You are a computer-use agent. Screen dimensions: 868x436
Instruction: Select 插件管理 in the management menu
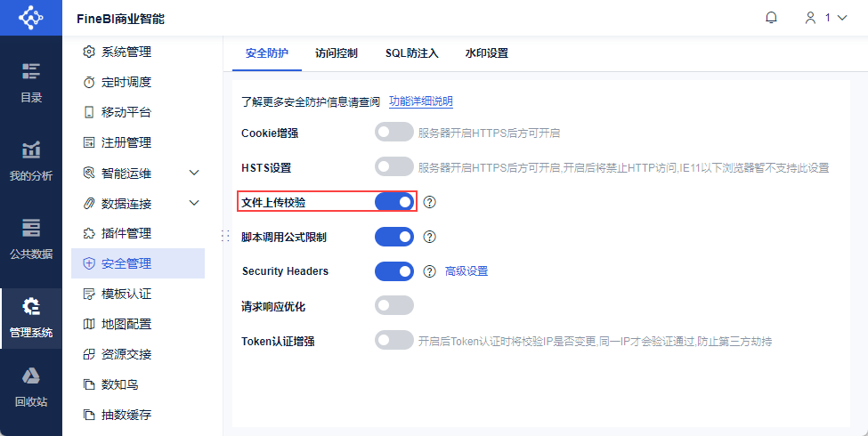coord(126,233)
